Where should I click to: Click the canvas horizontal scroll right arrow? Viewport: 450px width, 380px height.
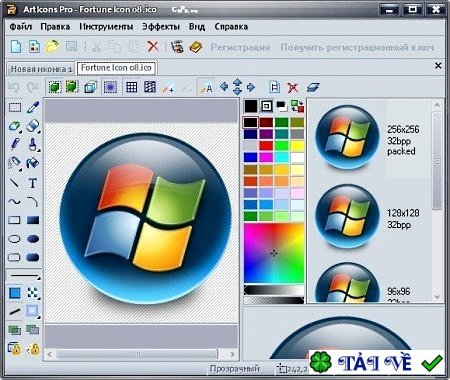click(232, 354)
